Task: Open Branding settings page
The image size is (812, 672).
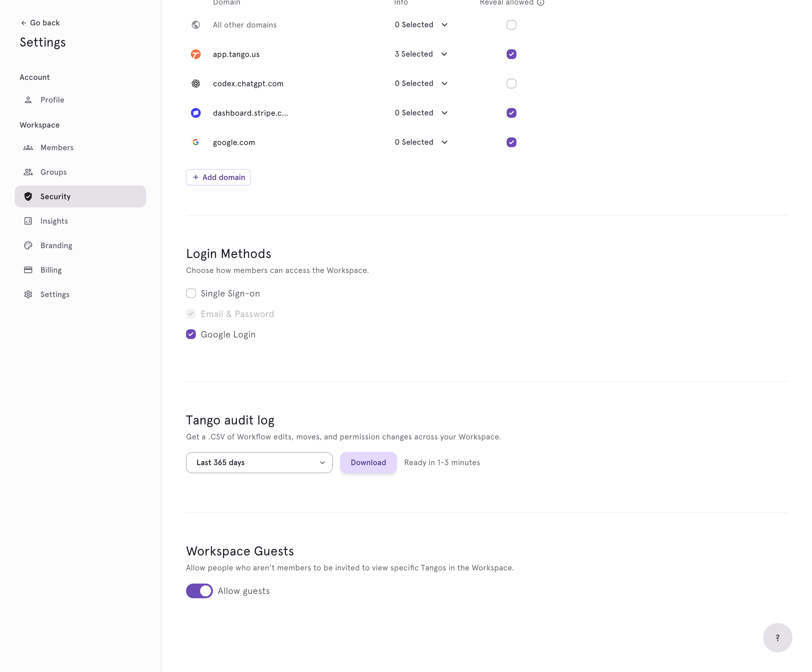Action: click(x=80, y=245)
